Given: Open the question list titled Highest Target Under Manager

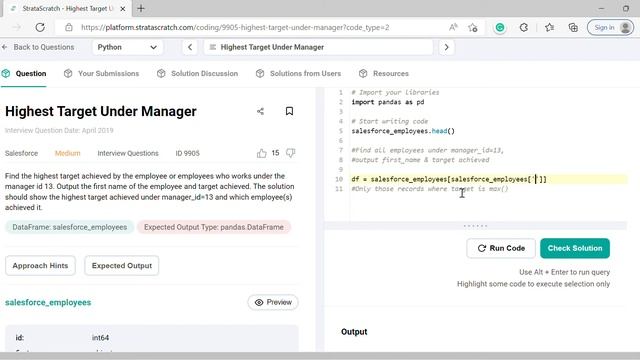Looking at the screenshot, I should pyautogui.click(x=318, y=47).
